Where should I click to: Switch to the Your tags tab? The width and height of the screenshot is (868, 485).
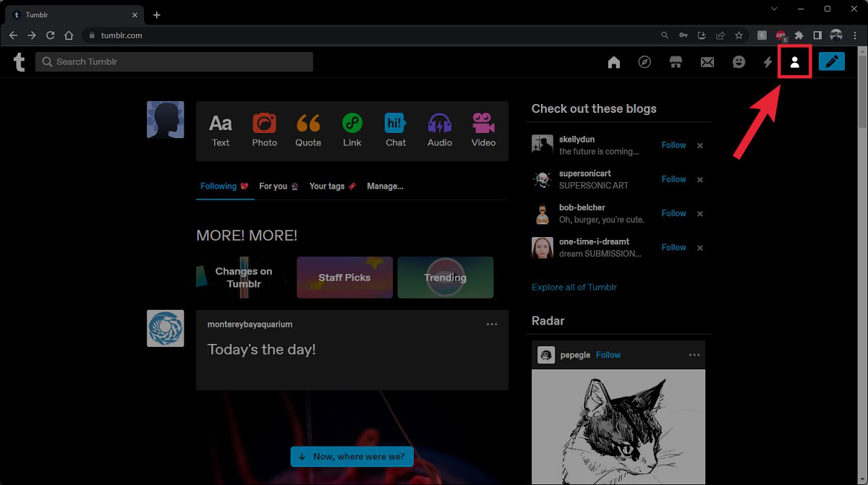(x=333, y=186)
